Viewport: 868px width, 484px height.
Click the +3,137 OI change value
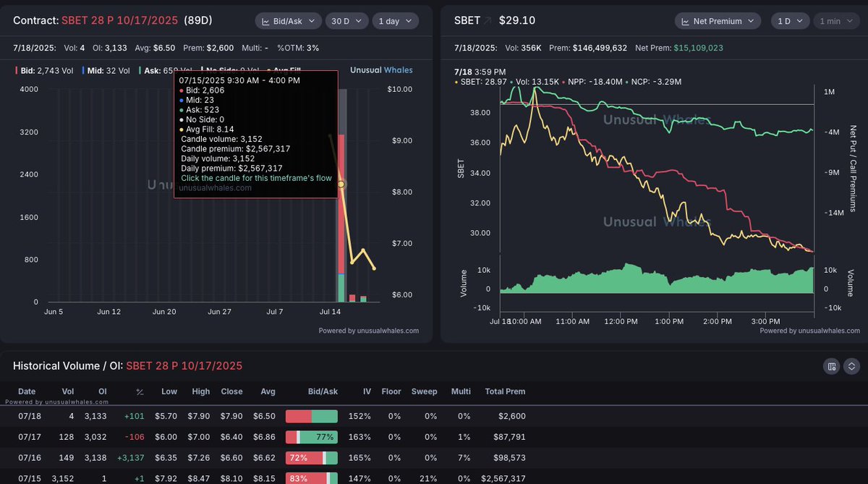coord(131,458)
